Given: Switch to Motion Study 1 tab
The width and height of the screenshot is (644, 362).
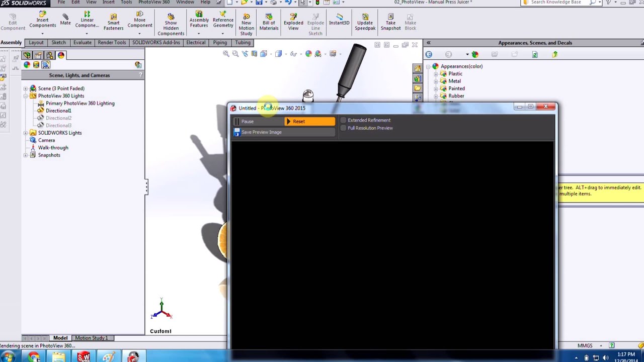Looking at the screenshot, I should click(92, 338).
